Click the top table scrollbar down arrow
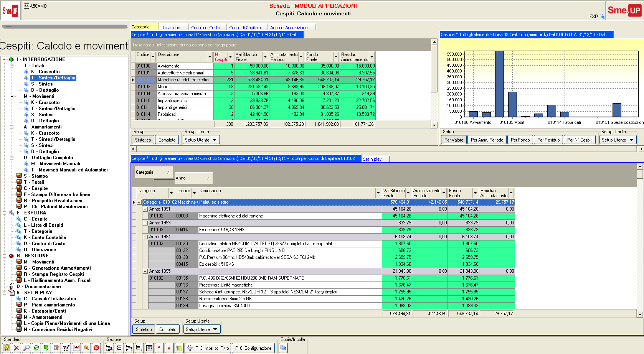Screen dimensions: 644x354 pyautogui.click(x=434, y=125)
